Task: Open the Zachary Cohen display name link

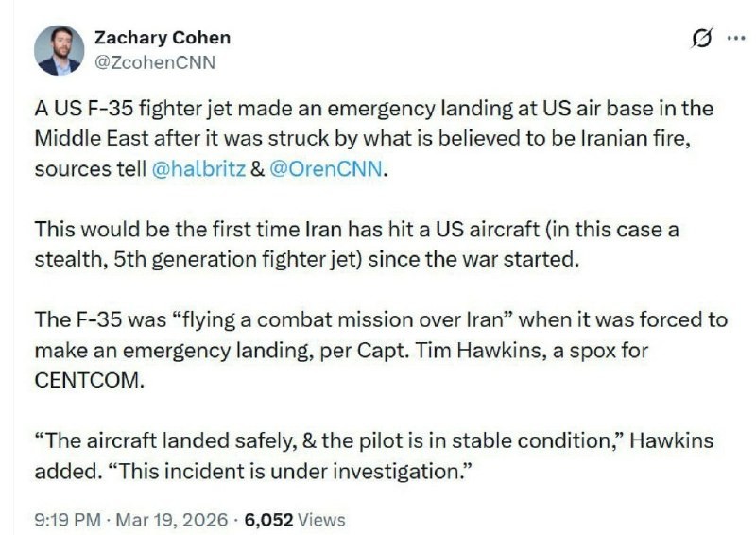Action: click(x=162, y=38)
